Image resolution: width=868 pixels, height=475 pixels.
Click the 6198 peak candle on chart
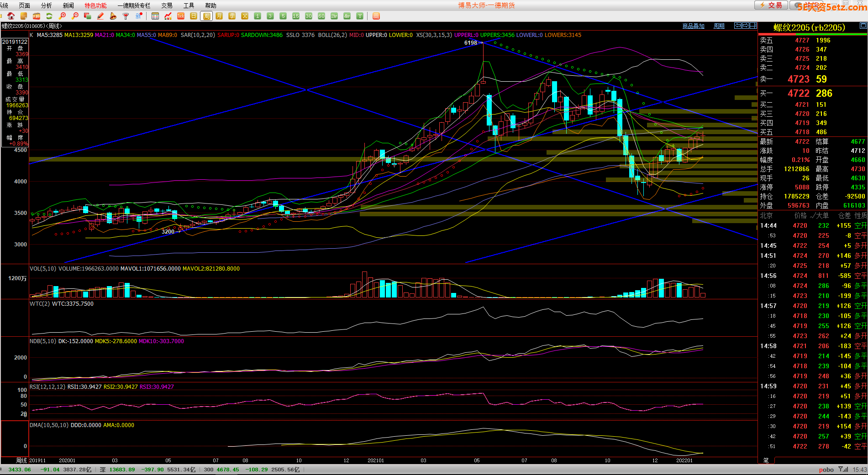point(483,64)
